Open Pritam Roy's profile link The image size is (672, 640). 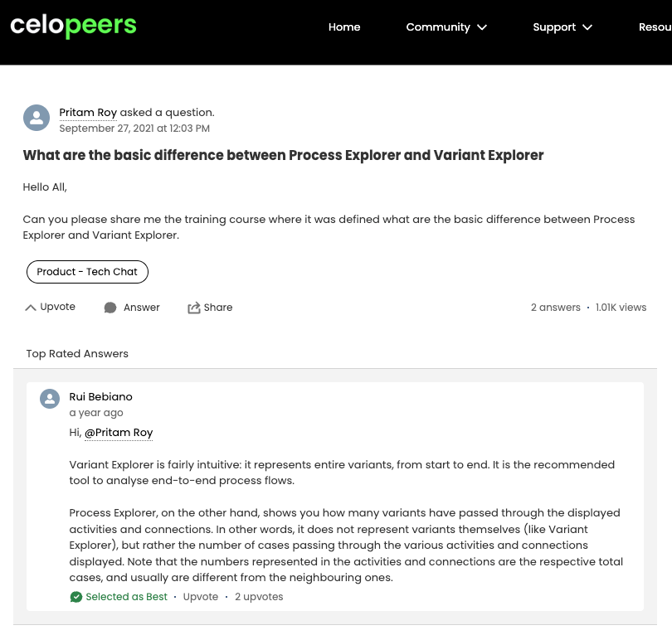coord(88,112)
